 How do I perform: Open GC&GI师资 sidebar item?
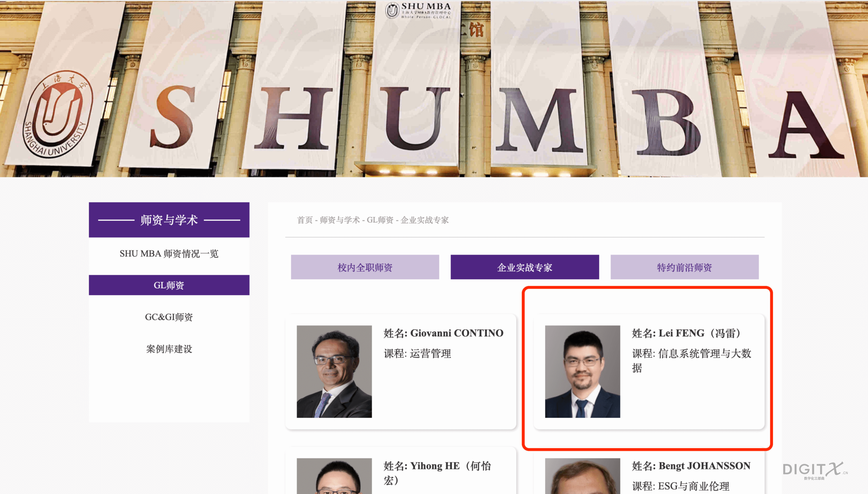click(x=169, y=317)
